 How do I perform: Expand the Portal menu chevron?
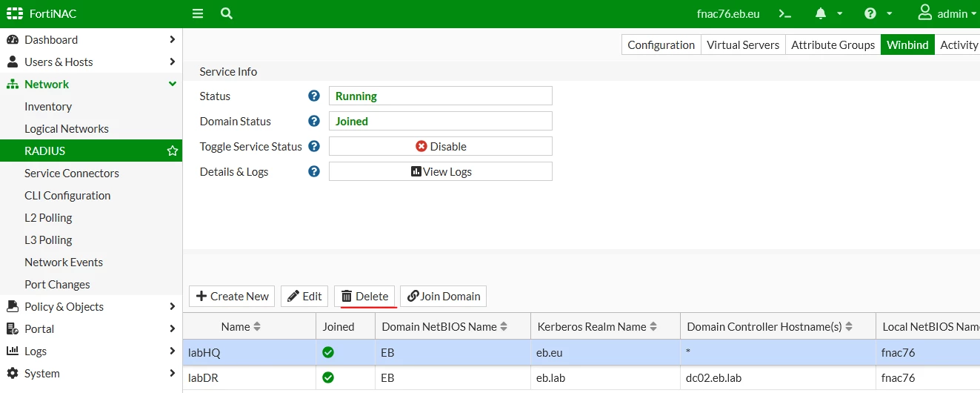click(172, 328)
